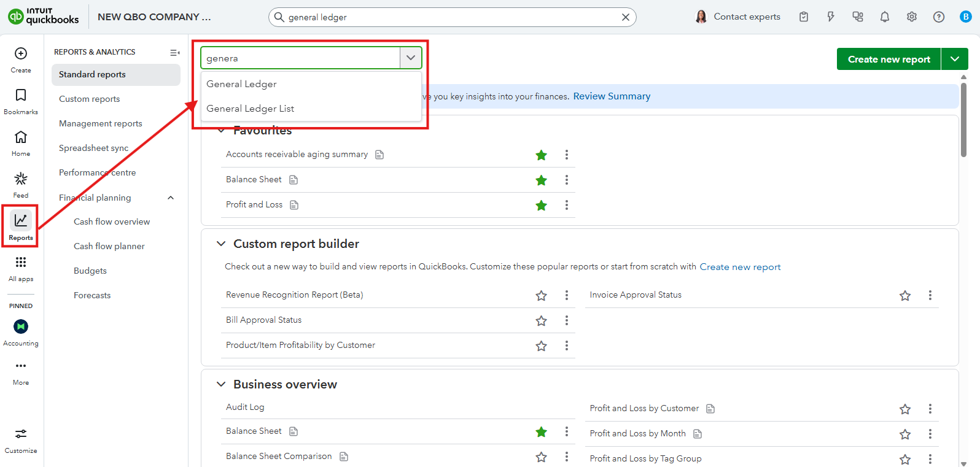980x467 pixels.
Task: Unfavourite the Profit and Loss report star
Action: pyautogui.click(x=541, y=206)
